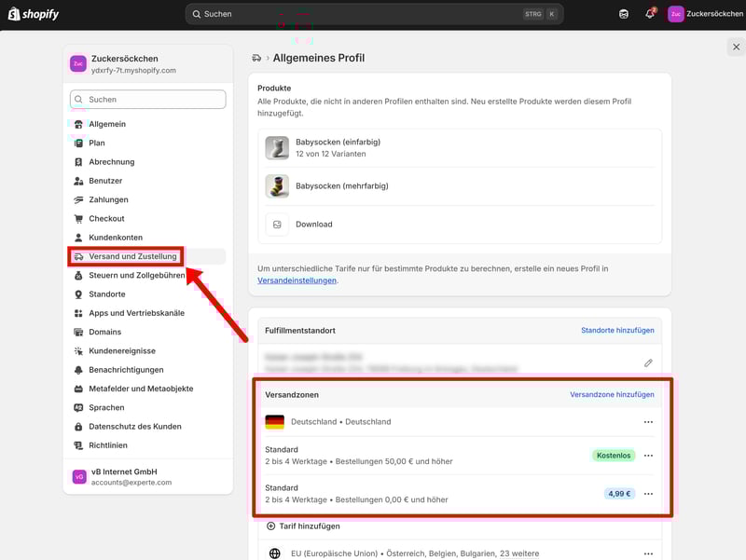Open three-dot menu for 4,99 € rate

(x=648, y=494)
